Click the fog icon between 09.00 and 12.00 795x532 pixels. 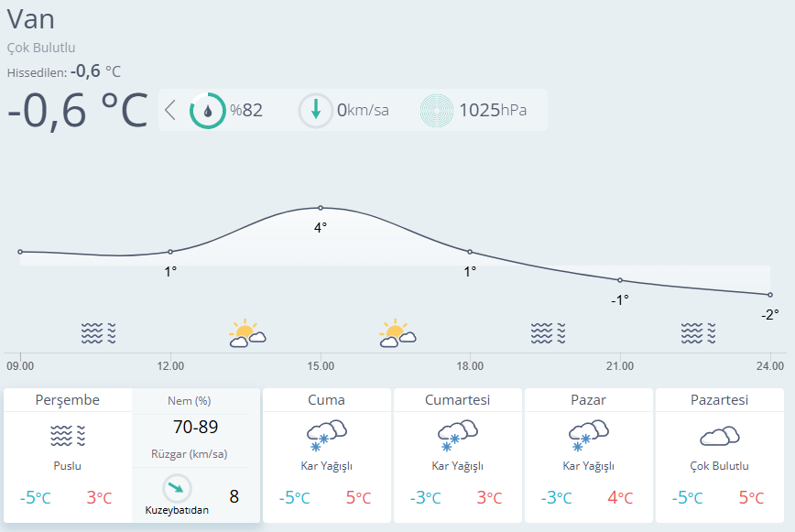pyautogui.click(x=98, y=333)
